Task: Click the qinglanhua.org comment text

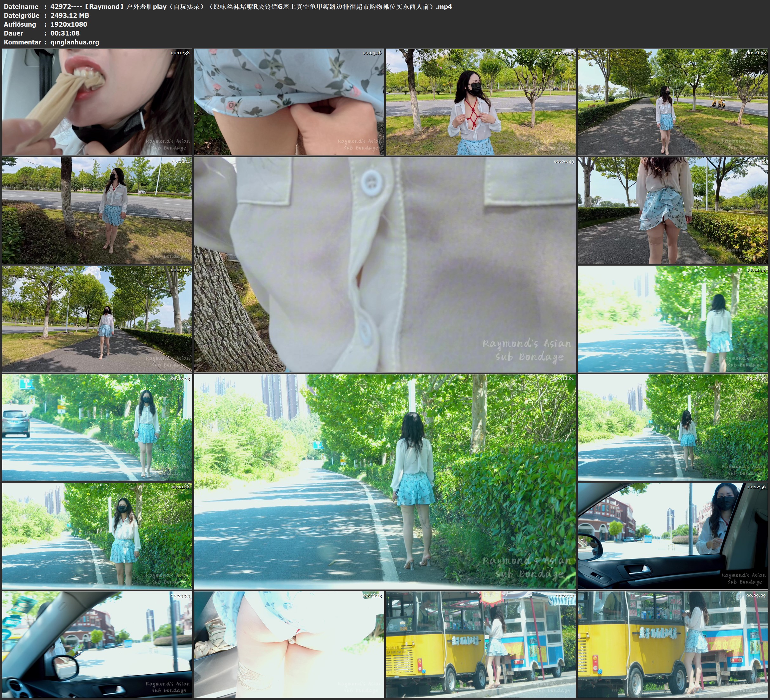Action: 75,42
